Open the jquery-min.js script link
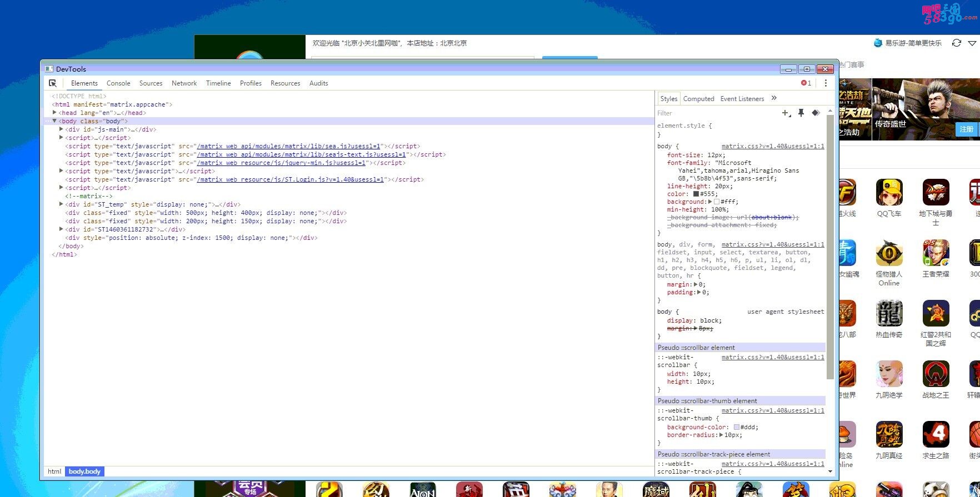This screenshot has width=980, height=497. pyautogui.click(x=282, y=163)
